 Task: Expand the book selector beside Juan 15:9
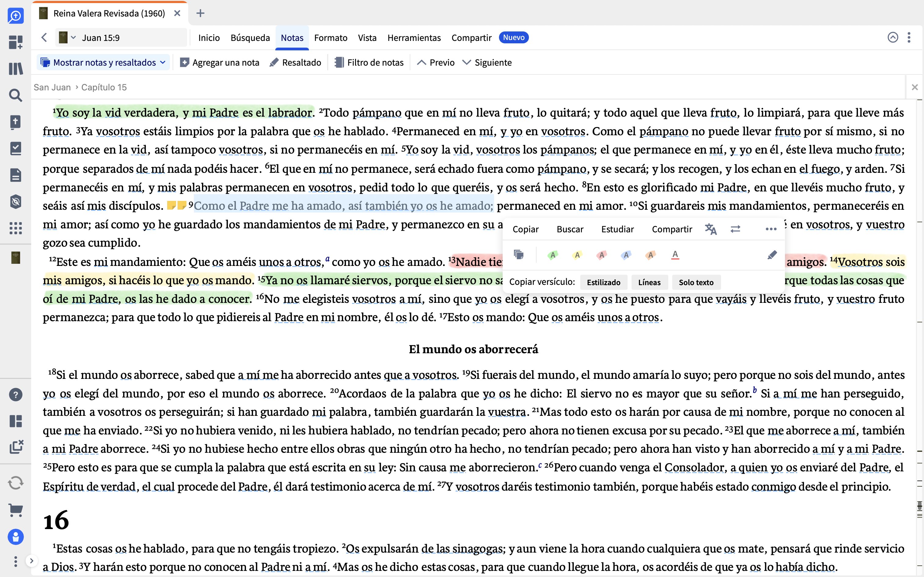(73, 37)
